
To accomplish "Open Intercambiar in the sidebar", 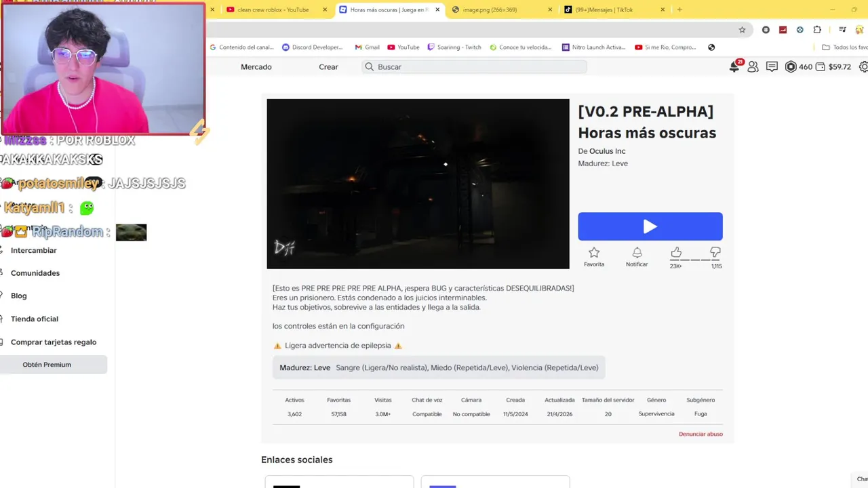I will pos(34,250).
